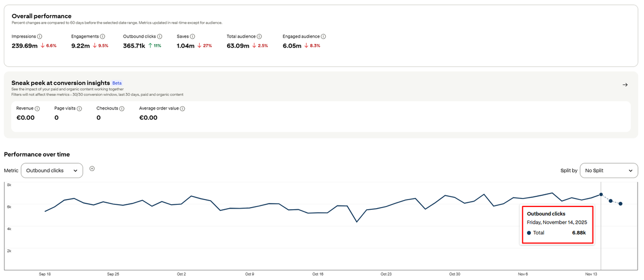Open the Engagements info icon
644x280 pixels.
(x=103, y=36)
